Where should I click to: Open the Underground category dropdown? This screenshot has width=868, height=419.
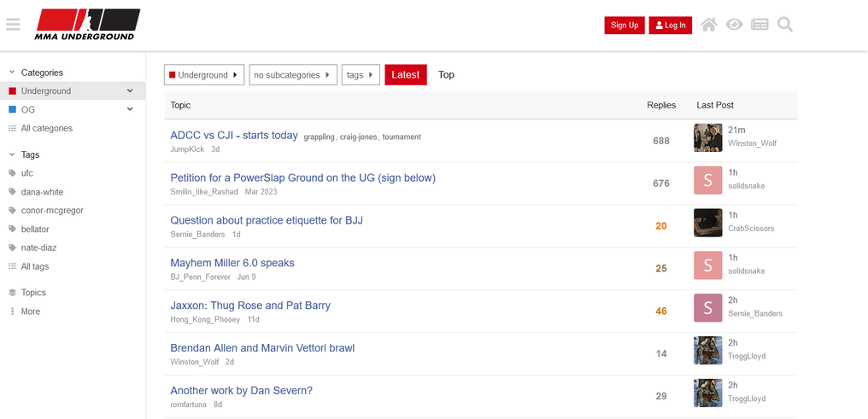204,74
